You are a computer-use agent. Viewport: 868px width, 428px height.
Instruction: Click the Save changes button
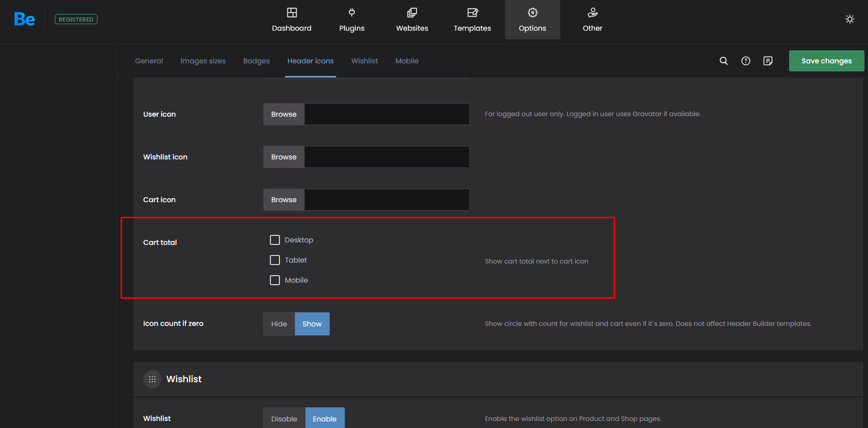coord(826,61)
